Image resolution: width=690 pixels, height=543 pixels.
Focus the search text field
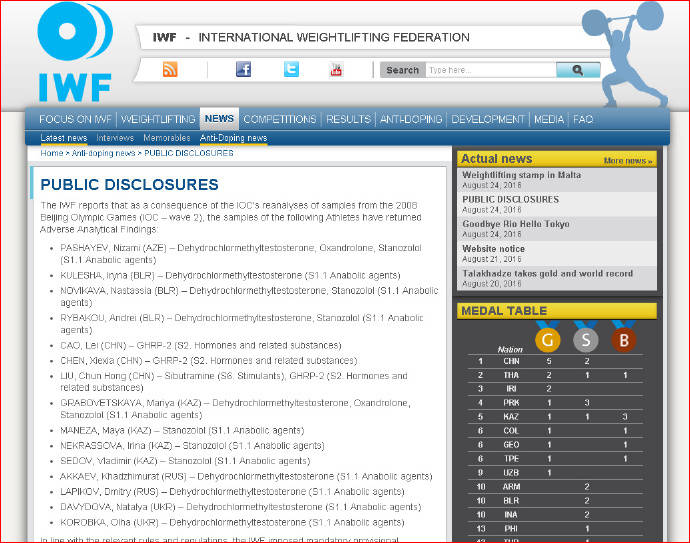[491, 70]
